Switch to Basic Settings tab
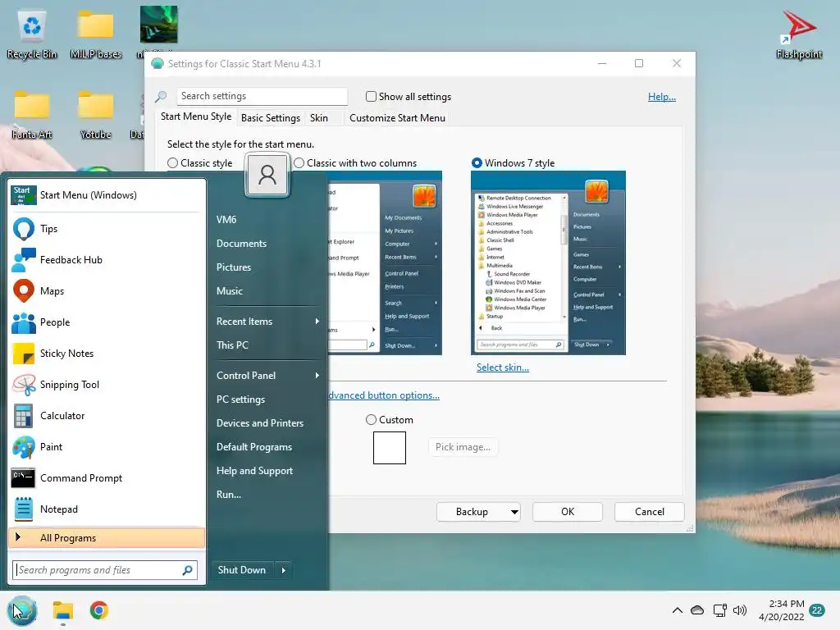Viewport: 840px width, 630px height. point(271,118)
